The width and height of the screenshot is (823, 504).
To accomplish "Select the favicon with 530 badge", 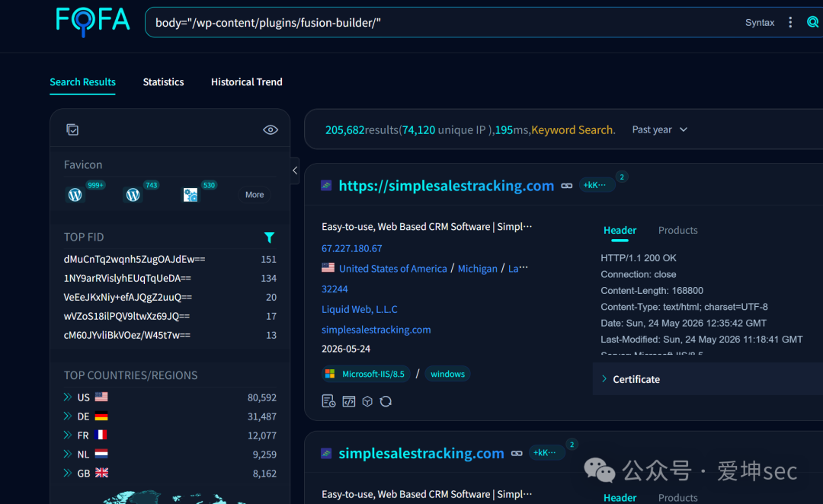I will (x=190, y=195).
